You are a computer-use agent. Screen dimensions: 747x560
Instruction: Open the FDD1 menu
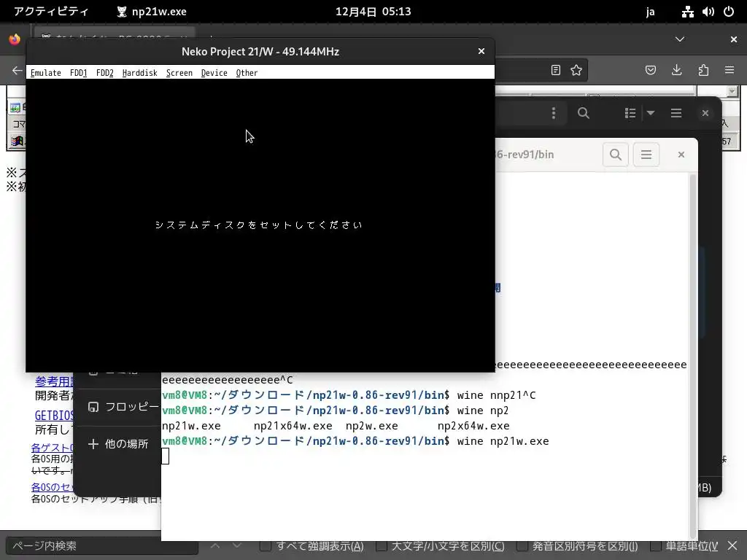pyautogui.click(x=79, y=73)
